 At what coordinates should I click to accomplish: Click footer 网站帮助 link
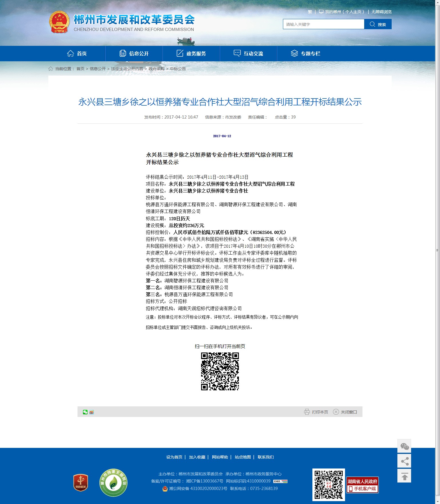tap(220, 457)
